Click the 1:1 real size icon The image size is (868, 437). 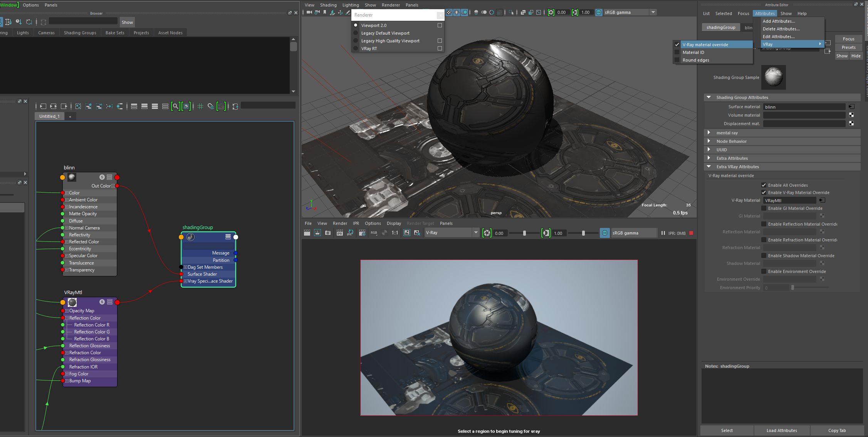pos(395,233)
